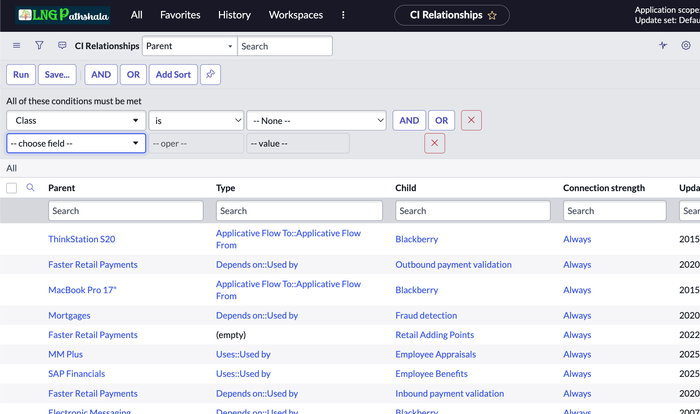Open Inbound payment validation link

pyautogui.click(x=450, y=393)
